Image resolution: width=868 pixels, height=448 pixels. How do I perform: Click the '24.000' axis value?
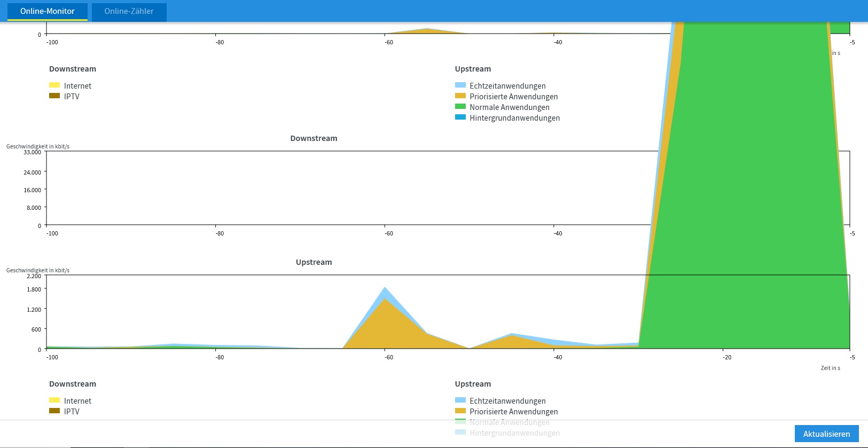[x=32, y=172]
